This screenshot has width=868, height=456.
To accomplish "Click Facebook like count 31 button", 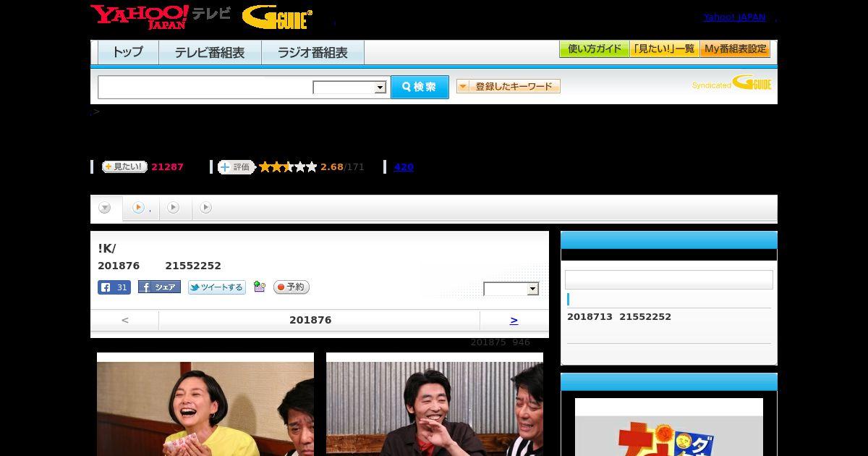I will click(114, 287).
